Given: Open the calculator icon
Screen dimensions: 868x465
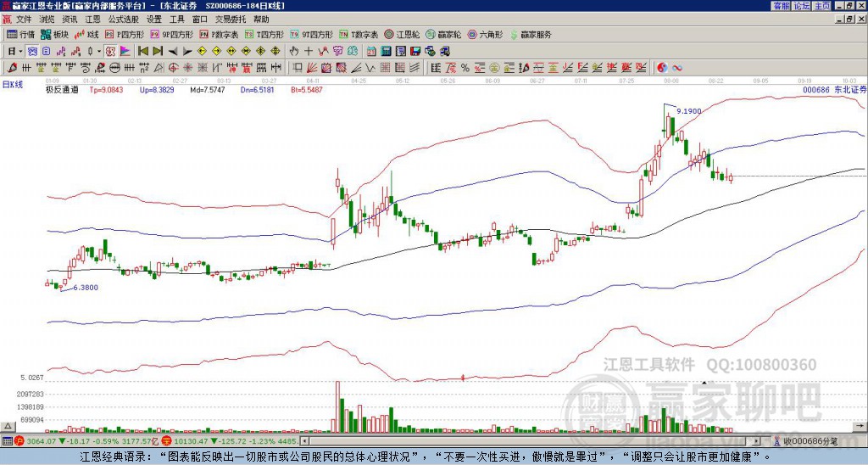Looking at the screenshot, I should 386,51.
